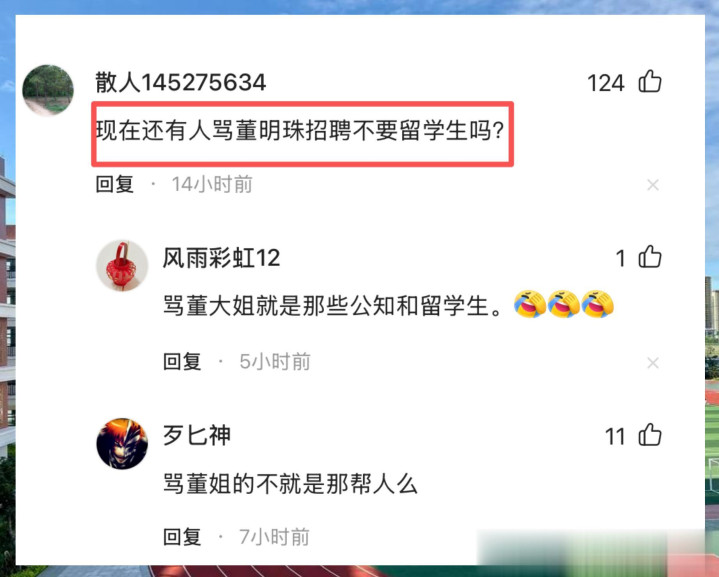Click the 11 like count on 歹匕神's comment
Image resolution: width=719 pixels, height=577 pixels.
(615, 437)
